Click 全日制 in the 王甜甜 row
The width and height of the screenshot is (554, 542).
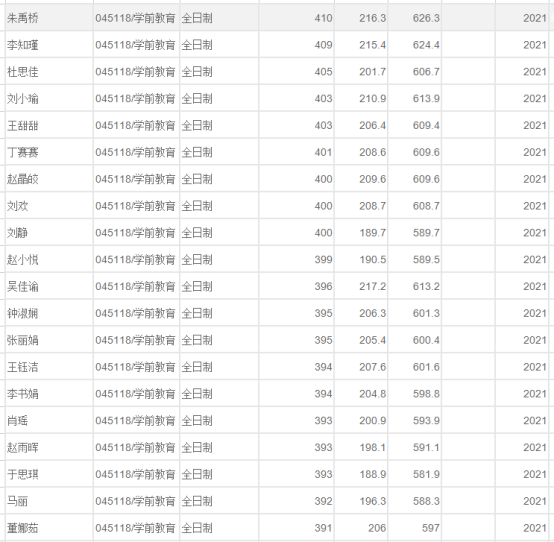click(197, 125)
